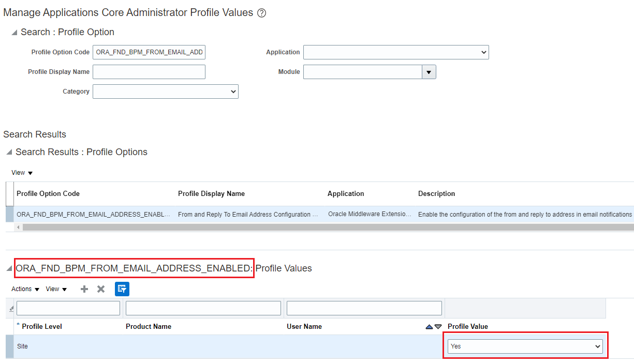634x364 pixels.
Task: Add a new profile value row
Action: pyautogui.click(x=84, y=289)
